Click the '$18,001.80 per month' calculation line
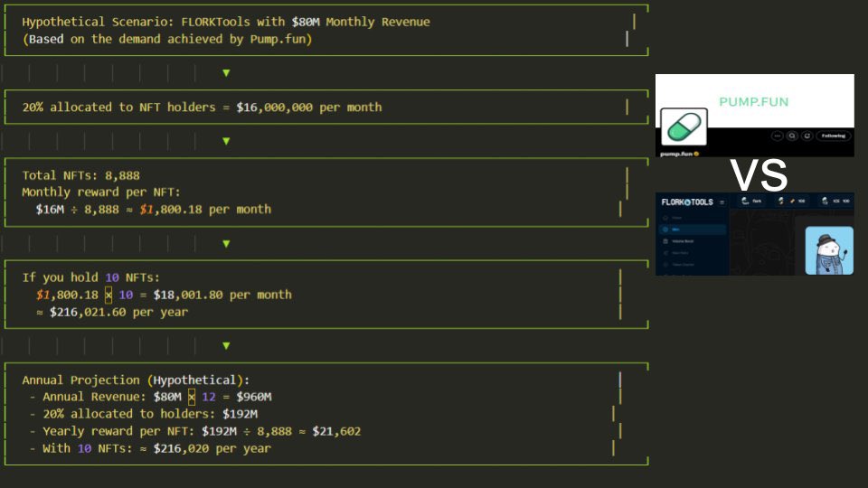The height and width of the screenshot is (488, 868). (164, 295)
